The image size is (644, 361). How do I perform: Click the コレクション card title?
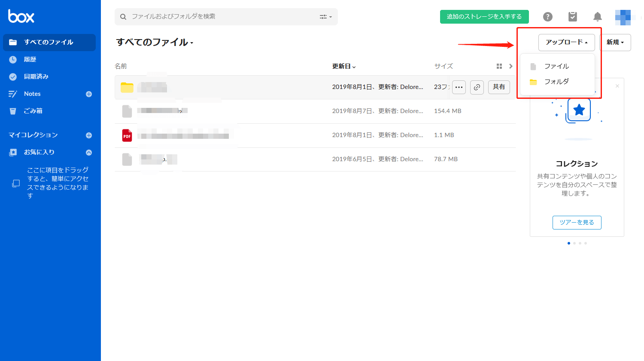[x=577, y=164]
